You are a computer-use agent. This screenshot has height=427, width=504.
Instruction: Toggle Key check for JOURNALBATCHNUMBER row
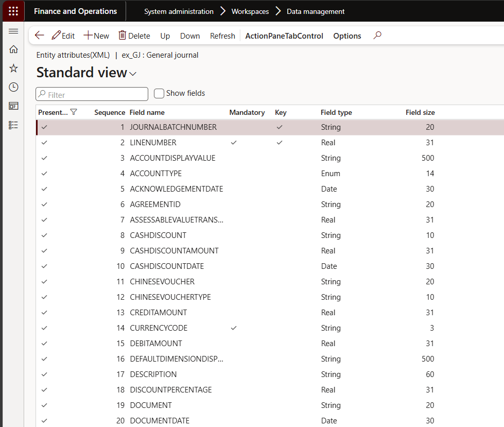[x=280, y=127]
